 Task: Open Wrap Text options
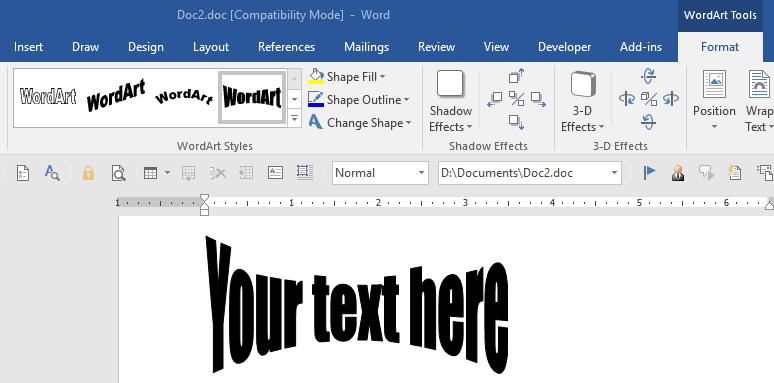pyautogui.click(x=758, y=102)
